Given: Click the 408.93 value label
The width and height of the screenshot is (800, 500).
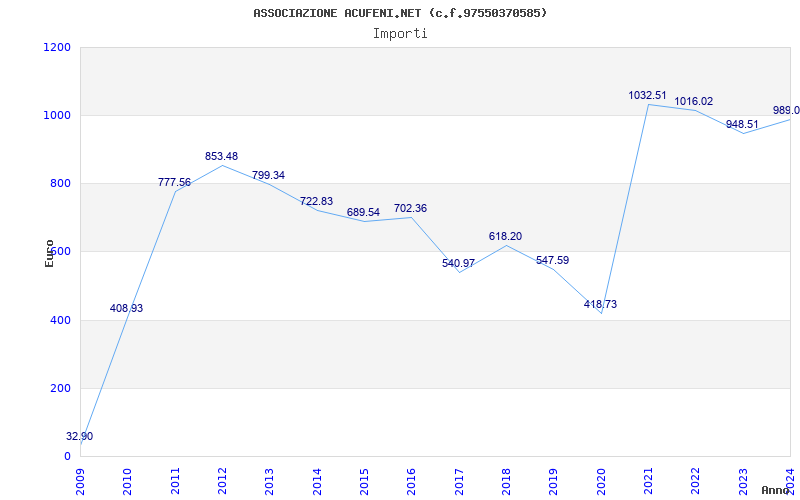Looking at the screenshot, I should point(126,308).
